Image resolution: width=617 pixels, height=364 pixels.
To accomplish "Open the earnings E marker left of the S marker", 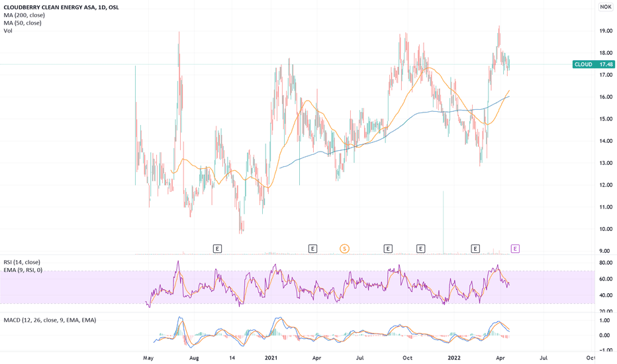I will 312,249.
